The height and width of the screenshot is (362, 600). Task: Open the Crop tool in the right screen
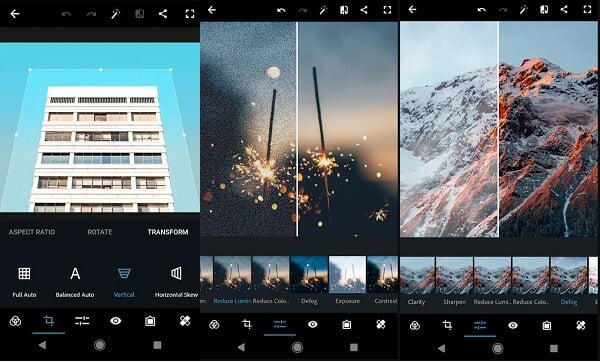coord(447,325)
